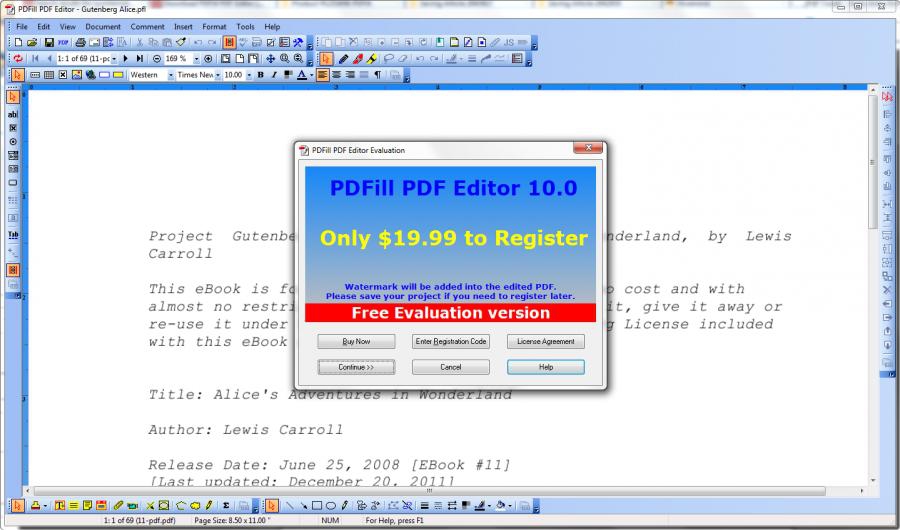Image resolution: width=900 pixels, height=530 pixels.
Task: Click the License Agreement button
Action: point(546,341)
